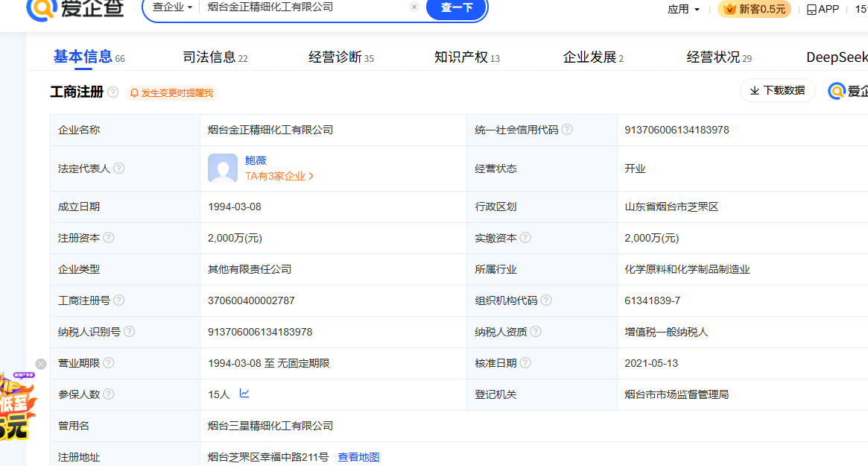This screenshot has width=868, height=466.
Task: Click the avatar of legal representative 鲍薇
Action: click(223, 169)
